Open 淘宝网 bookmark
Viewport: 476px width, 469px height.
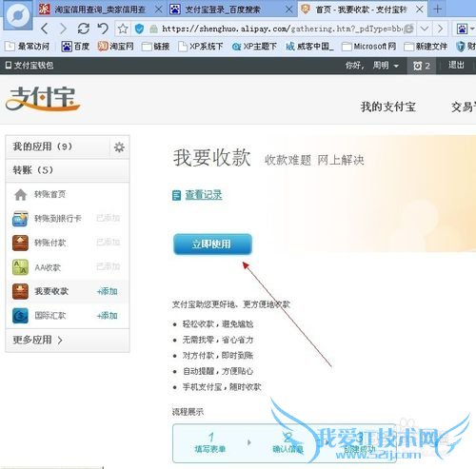click(x=115, y=47)
